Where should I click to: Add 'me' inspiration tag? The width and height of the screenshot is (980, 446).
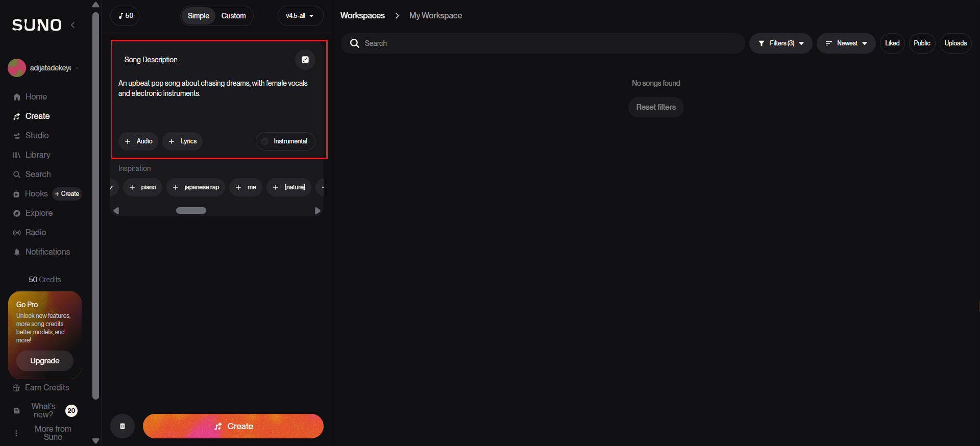tap(246, 187)
